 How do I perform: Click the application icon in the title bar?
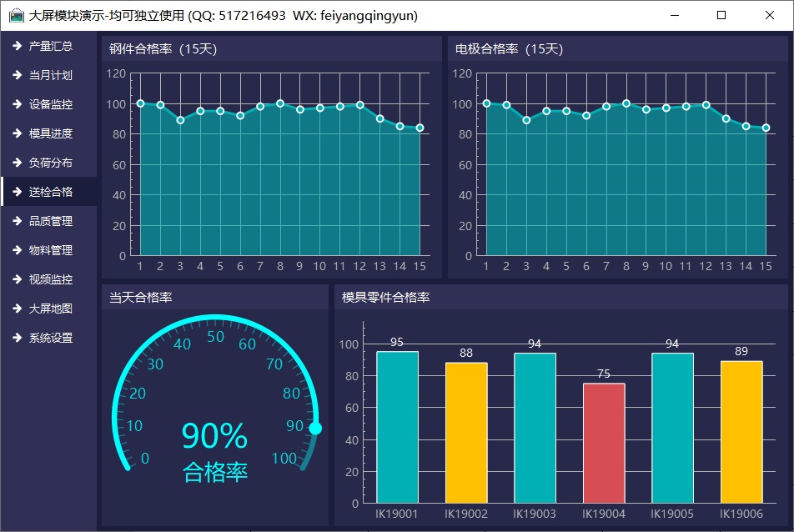pos(16,15)
